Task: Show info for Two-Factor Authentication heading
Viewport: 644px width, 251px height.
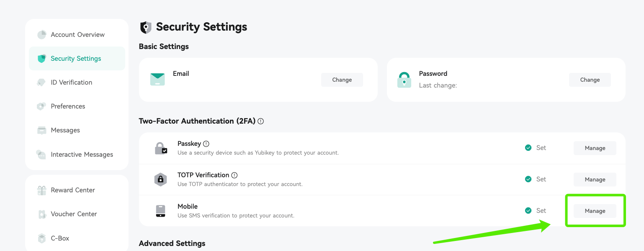Action: (x=261, y=121)
